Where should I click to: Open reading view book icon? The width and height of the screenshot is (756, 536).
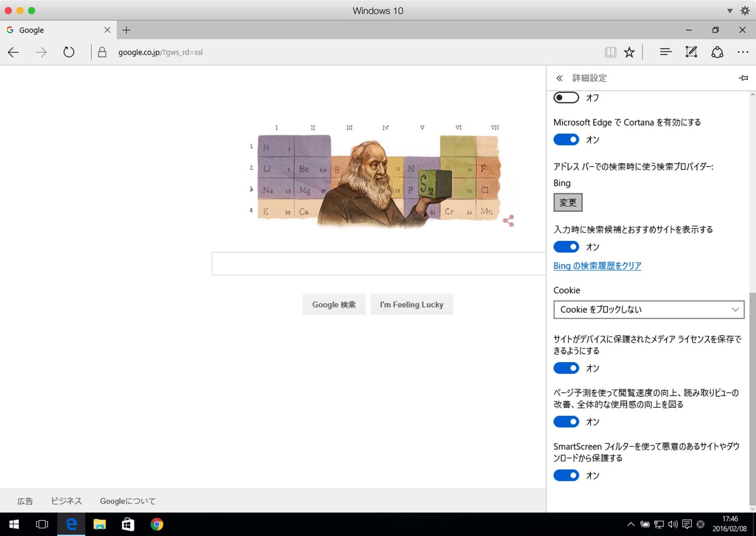point(610,52)
